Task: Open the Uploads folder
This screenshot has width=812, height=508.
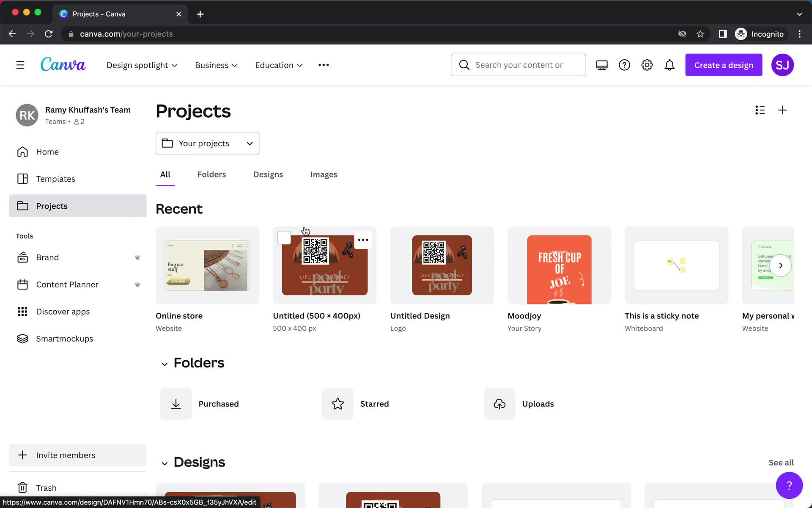Action: (538, 404)
